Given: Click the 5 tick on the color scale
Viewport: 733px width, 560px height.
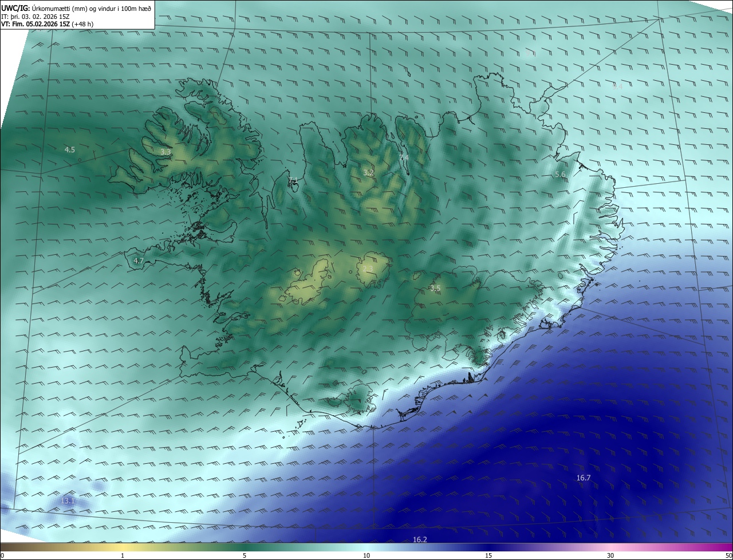Looking at the screenshot, I should point(245,555).
